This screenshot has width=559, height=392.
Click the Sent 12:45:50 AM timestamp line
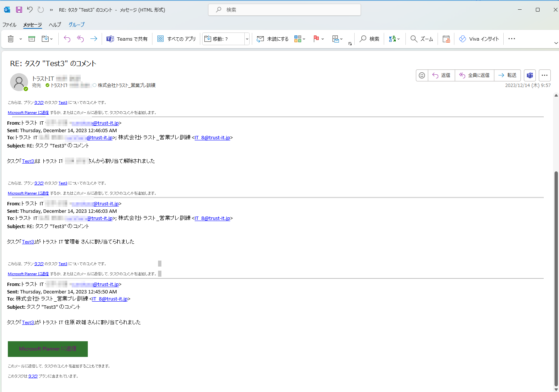[x=62, y=292]
